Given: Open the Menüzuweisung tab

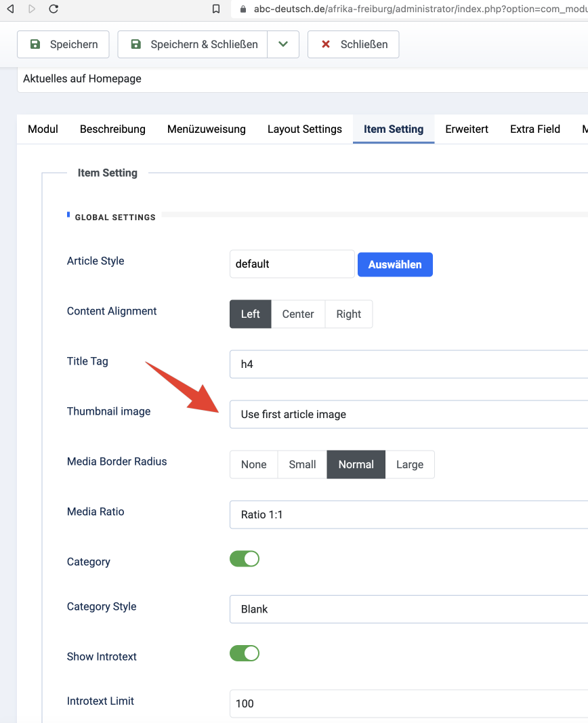Looking at the screenshot, I should (x=207, y=129).
